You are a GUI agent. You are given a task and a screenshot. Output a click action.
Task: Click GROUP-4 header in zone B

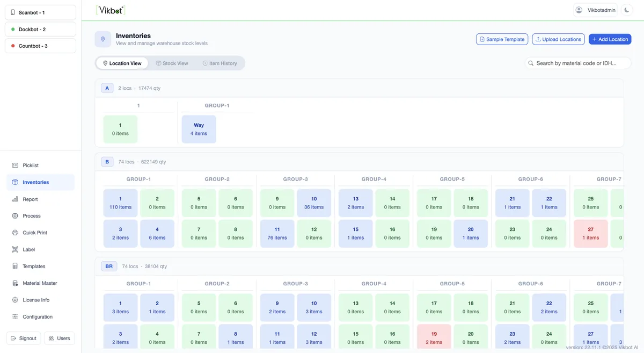[x=374, y=179]
